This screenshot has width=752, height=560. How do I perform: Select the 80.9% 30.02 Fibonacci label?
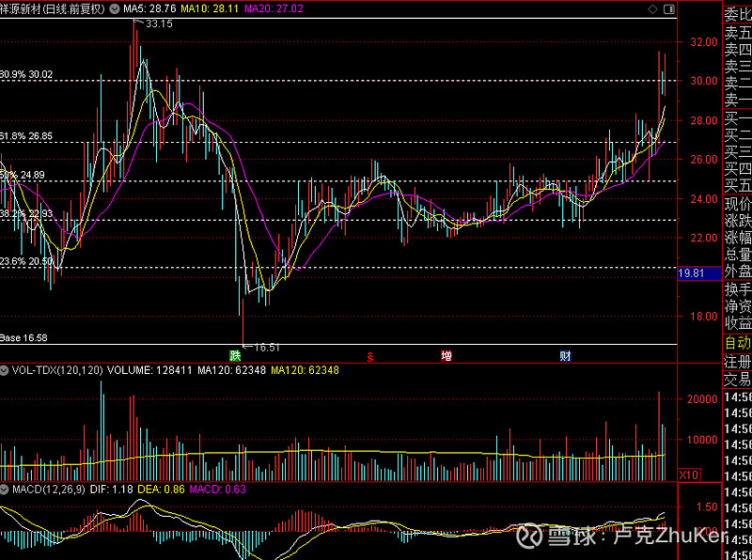(26, 74)
